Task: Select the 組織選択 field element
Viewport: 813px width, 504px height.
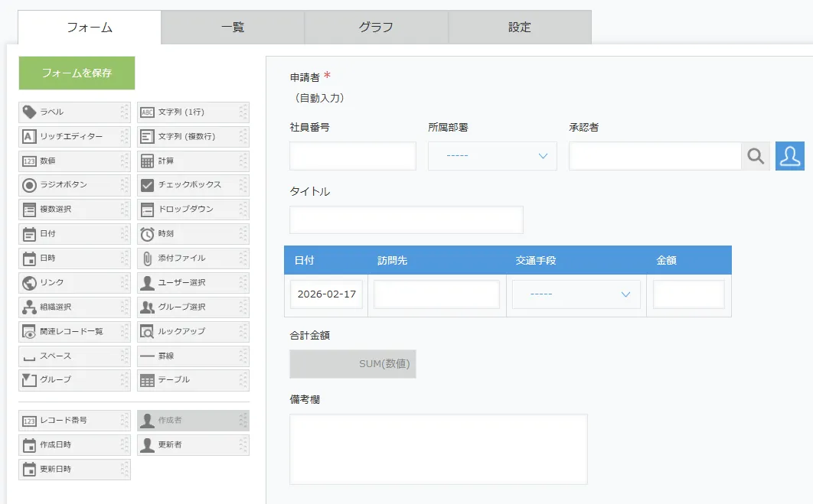Action: coord(73,307)
